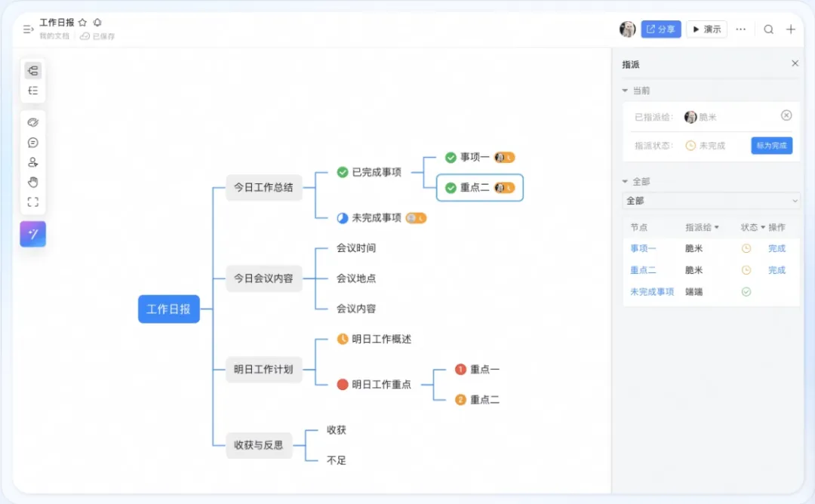Click the 我的文档 breadcrumb

coord(54,36)
